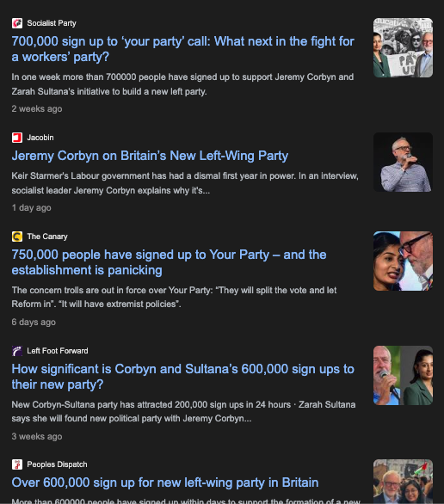Image resolution: width=444 pixels, height=504 pixels.
Task: Click the 'Jacobin' source name
Action: coord(40,138)
